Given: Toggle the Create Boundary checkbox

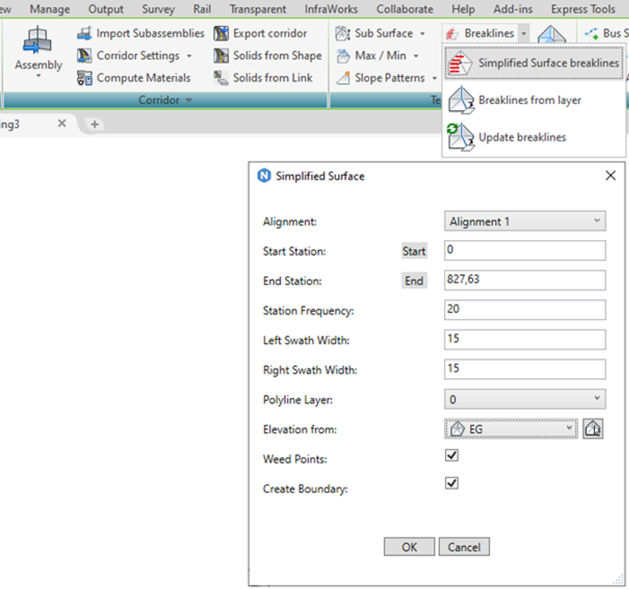Looking at the screenshot, I should point(452,483).
